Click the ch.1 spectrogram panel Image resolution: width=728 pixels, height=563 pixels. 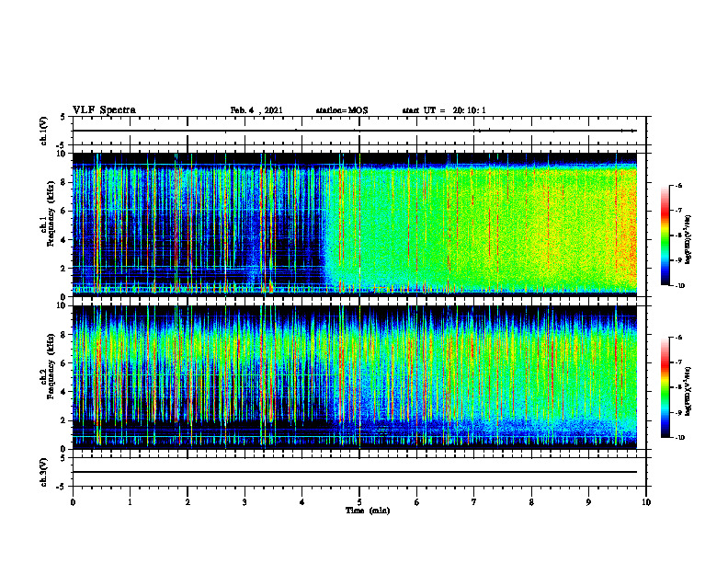(x=355, y=224)
